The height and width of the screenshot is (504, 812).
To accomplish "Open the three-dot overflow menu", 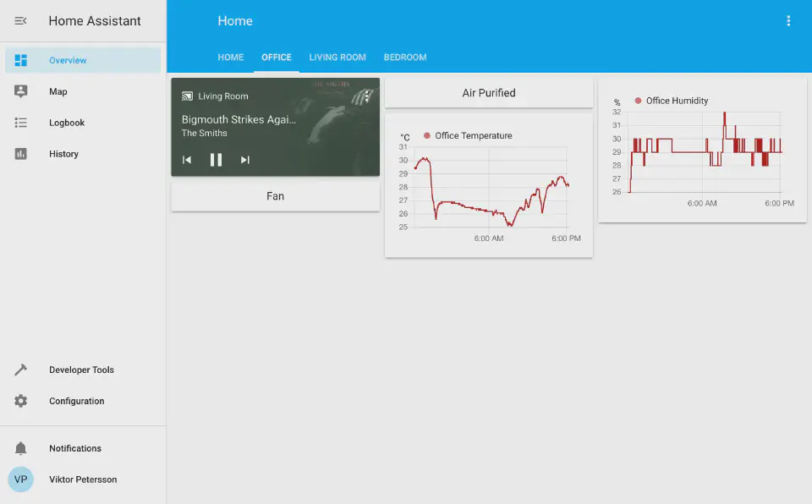I will point(788,21).
